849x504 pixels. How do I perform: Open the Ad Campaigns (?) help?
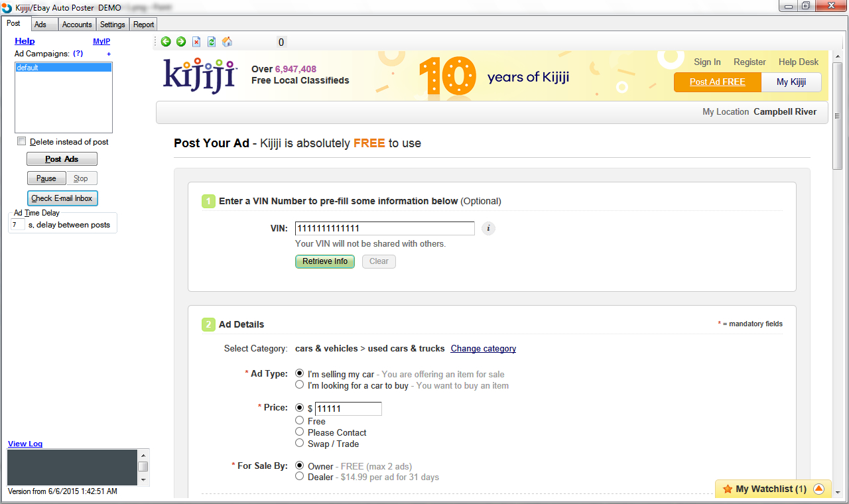(78, 54)
